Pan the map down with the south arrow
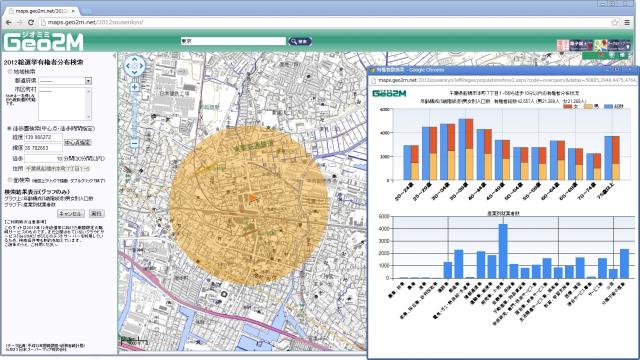Viewport: 640px width, 360px height. coord(134,72)
